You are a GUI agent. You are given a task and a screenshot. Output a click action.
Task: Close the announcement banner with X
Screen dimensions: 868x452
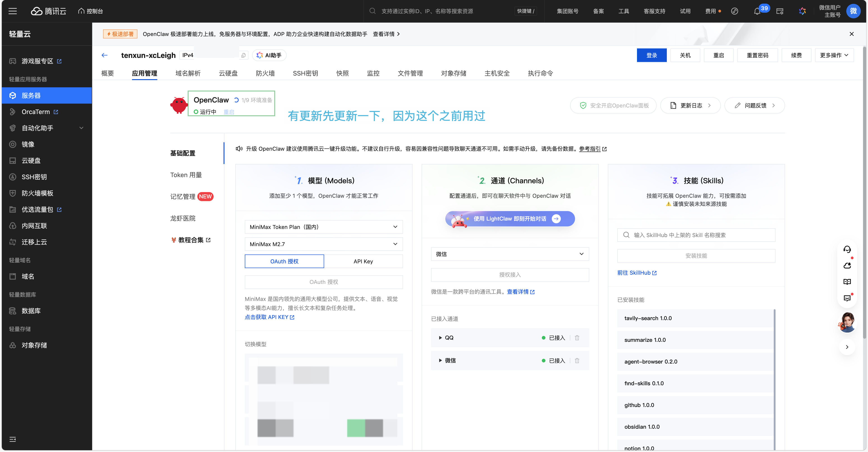pos(851,34)
